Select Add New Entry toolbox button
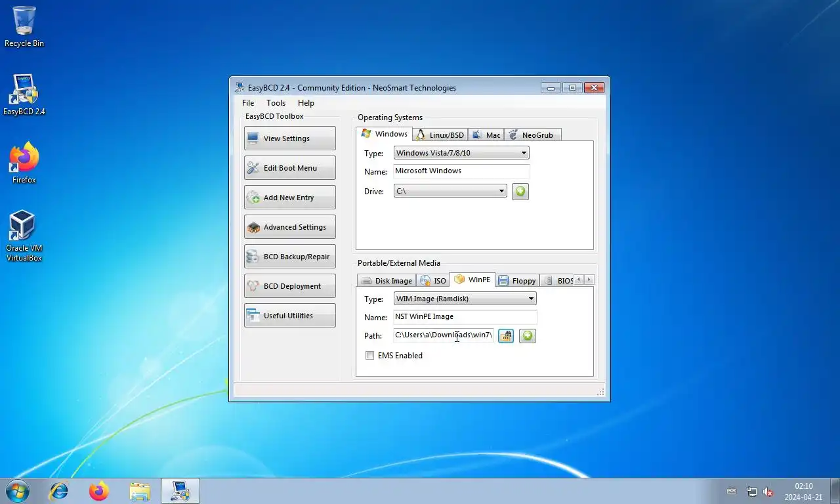Image resolution: width=840 pixels, height=504 pixels. (x=289, y=198)
